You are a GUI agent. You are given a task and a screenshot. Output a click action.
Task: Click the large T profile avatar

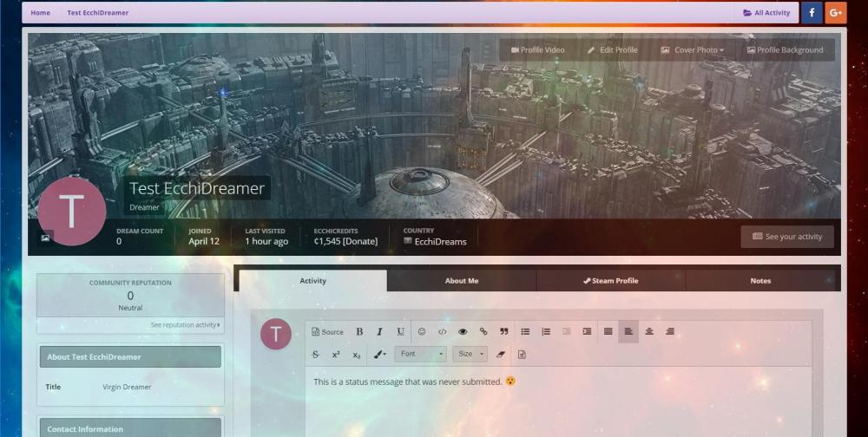tap(71, 212)
